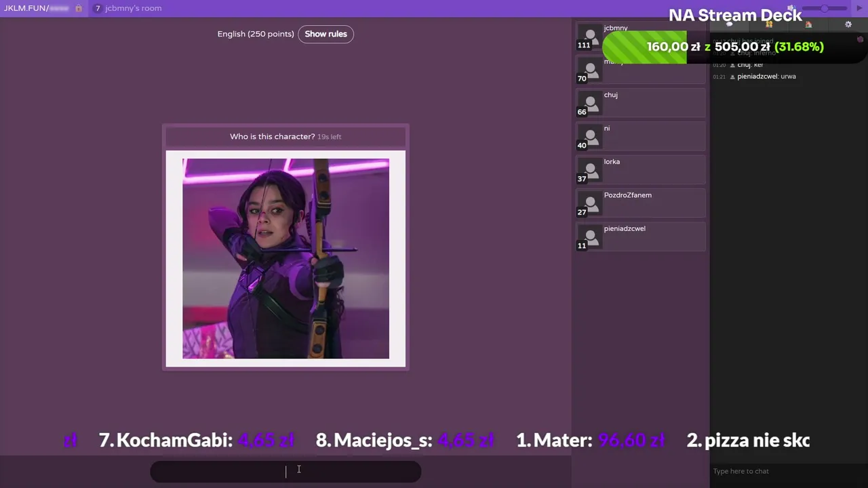Open the chat tab speech bubble icon
This screenshot has width=868, height=488.
730,24
